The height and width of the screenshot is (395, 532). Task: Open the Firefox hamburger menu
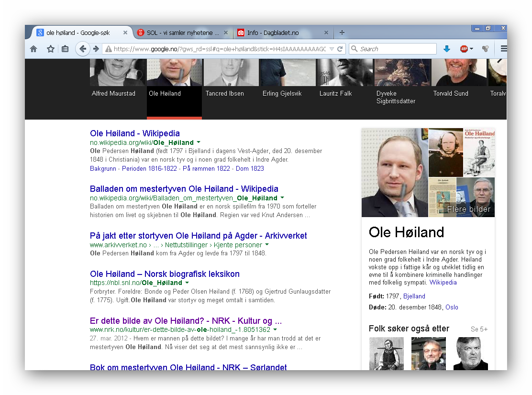click(x=503, y=49)
